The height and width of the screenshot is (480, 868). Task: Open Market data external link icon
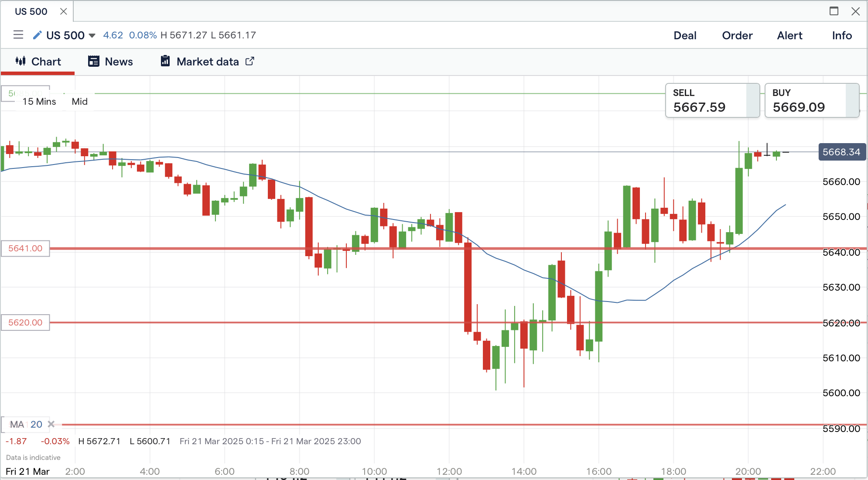click(250, 61)
